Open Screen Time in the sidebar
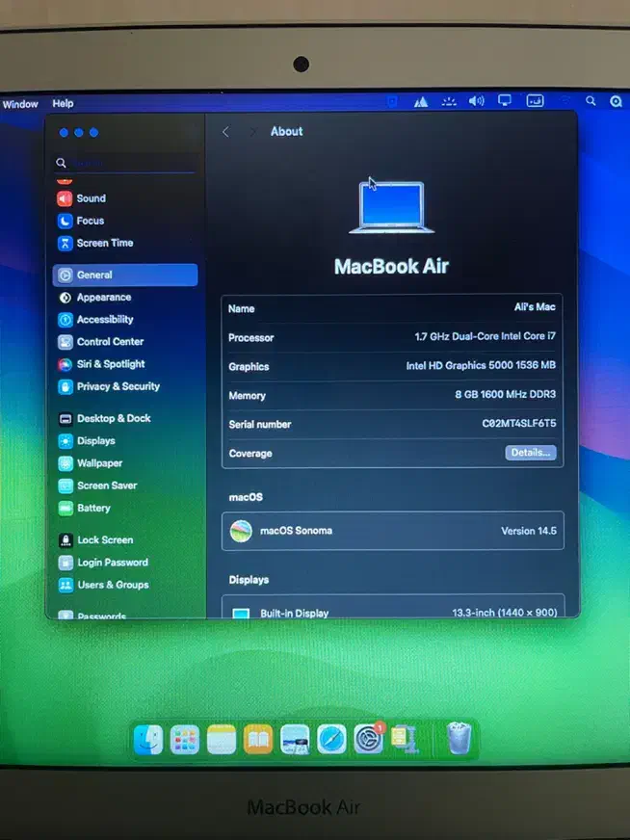This screenshot has height=840, width=630. point(94,243)
